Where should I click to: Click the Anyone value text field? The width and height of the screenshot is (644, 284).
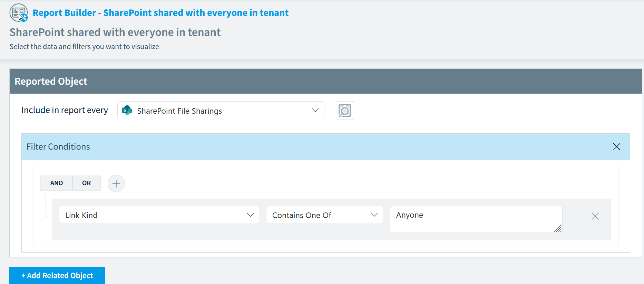(476, 219)
